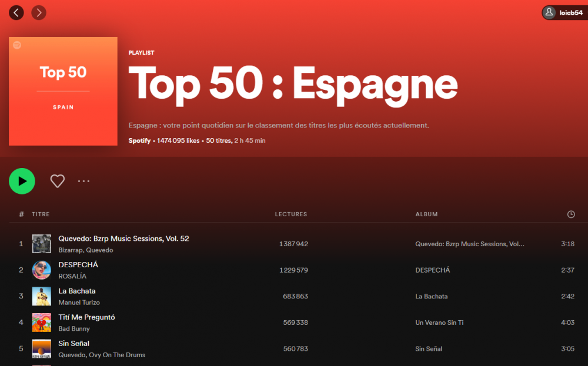Screen dimensions: 588x366
Task: Click track number 5
Action: [x=21, y=349]
